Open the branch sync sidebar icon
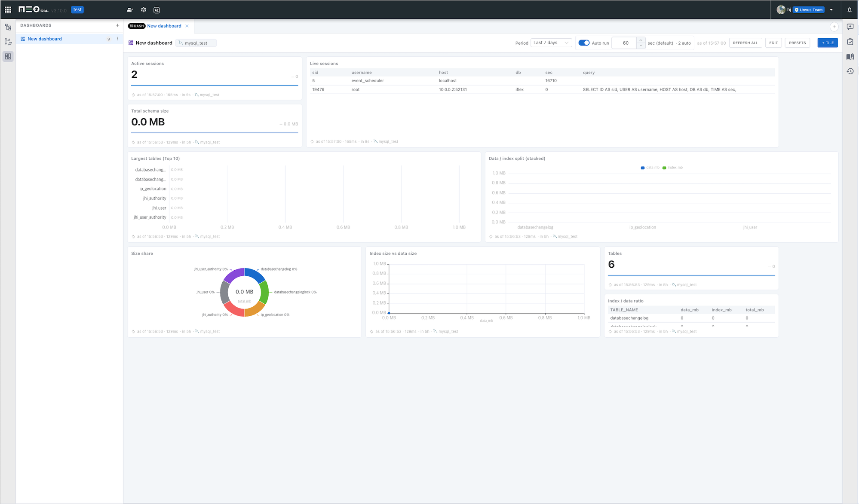The image size is (859, 504). (8, 42)
